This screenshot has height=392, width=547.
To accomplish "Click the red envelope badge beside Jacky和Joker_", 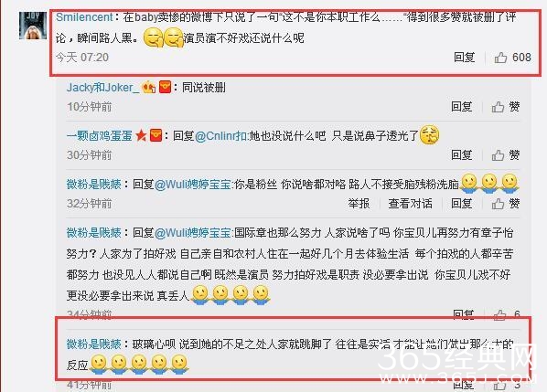I will coord(165,87).
